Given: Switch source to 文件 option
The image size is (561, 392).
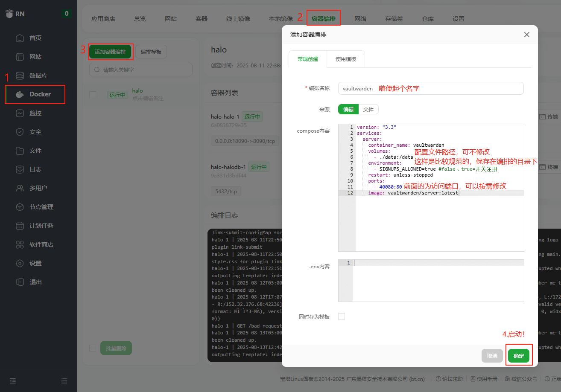Looking at the screenshot, I should tap(368, 110).
